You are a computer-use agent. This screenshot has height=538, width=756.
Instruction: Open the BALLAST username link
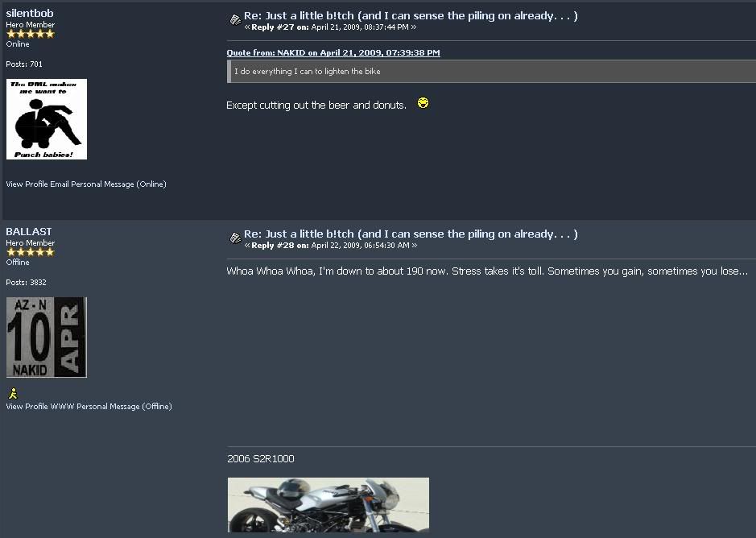click(x=29, y=232)
